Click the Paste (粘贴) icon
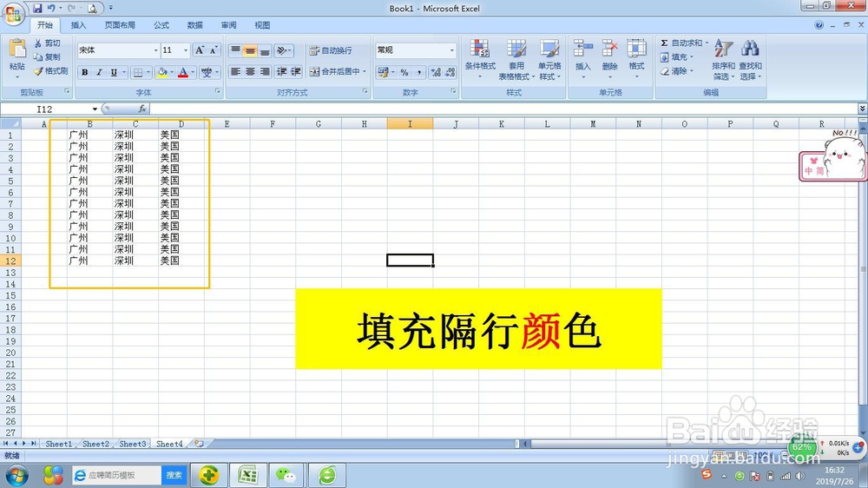Viewport: 868px width, 488px height. (x=17, y=49)
